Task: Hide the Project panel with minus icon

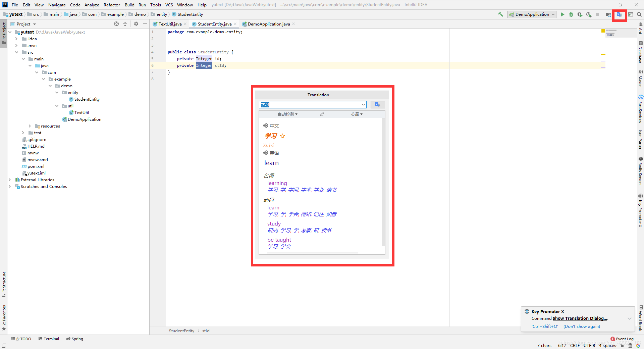Action: [x=145, y=24]
